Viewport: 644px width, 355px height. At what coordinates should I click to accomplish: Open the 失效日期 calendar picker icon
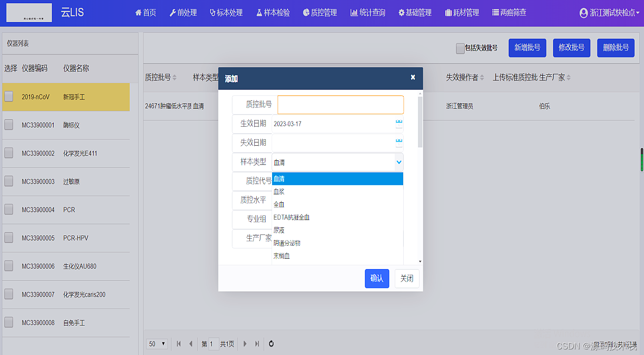click(x=399, y=143)
